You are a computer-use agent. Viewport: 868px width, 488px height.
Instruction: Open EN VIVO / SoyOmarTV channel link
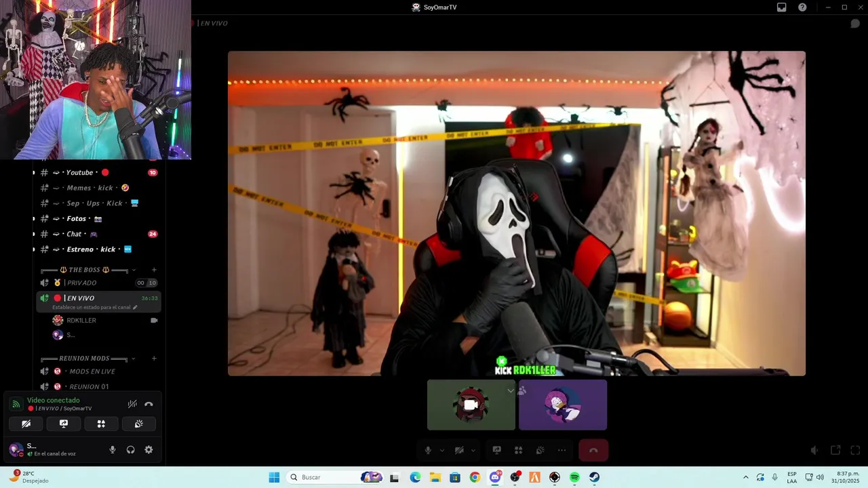60,409
